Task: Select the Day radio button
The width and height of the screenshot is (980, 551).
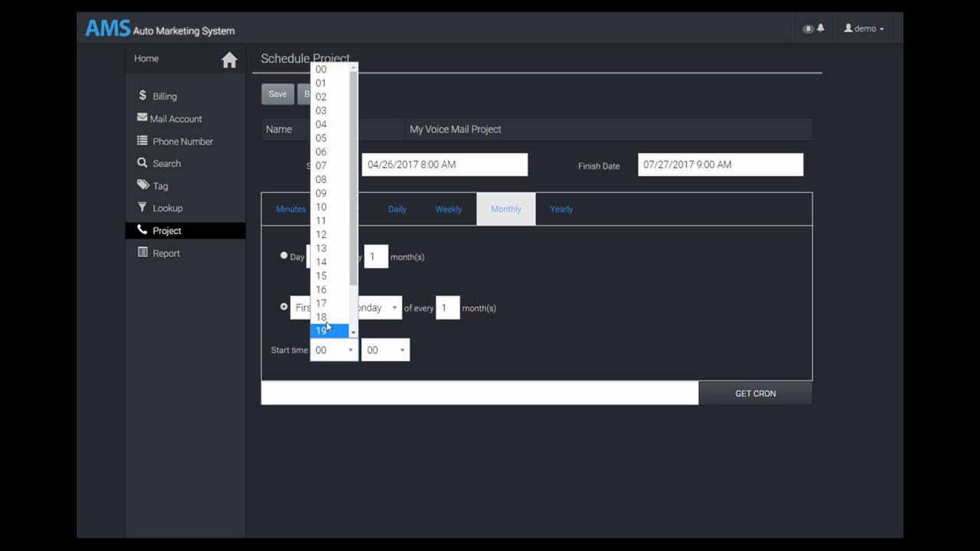Action: [284, 256]
